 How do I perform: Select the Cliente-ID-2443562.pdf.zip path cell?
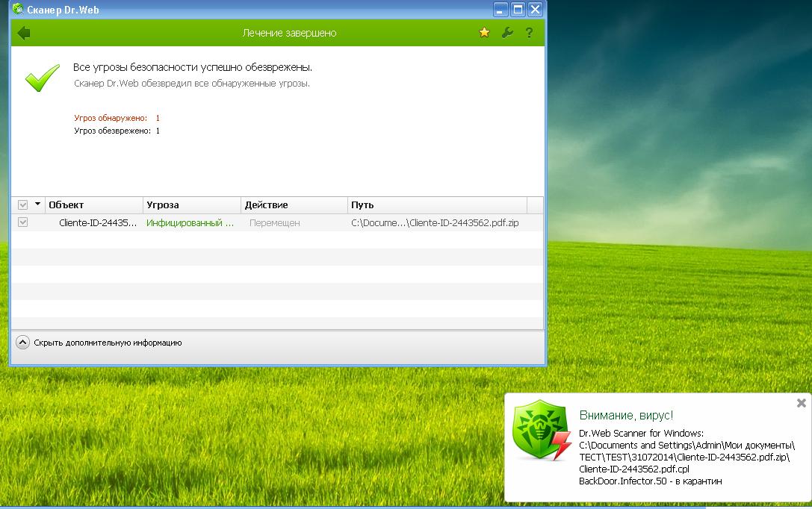pyautogui.click(x=435, y=223)
